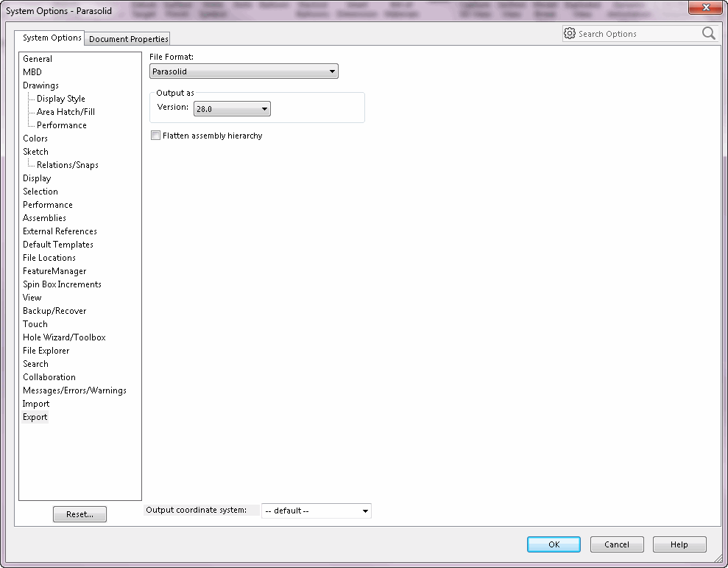Open Hole Wizard/Toolbox options
This screenshot has width=728, height=568.
pos(64,337)
